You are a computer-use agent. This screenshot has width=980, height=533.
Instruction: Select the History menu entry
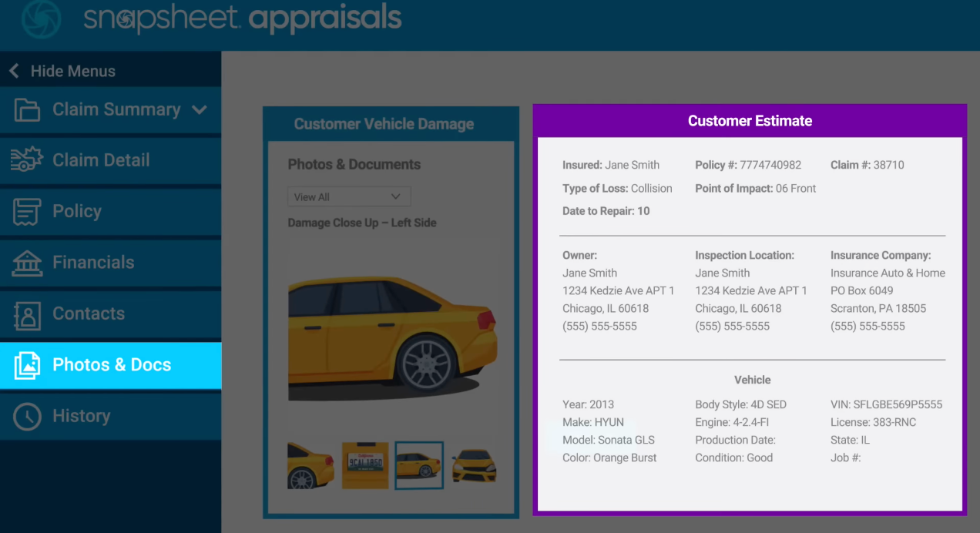[81, 417]
